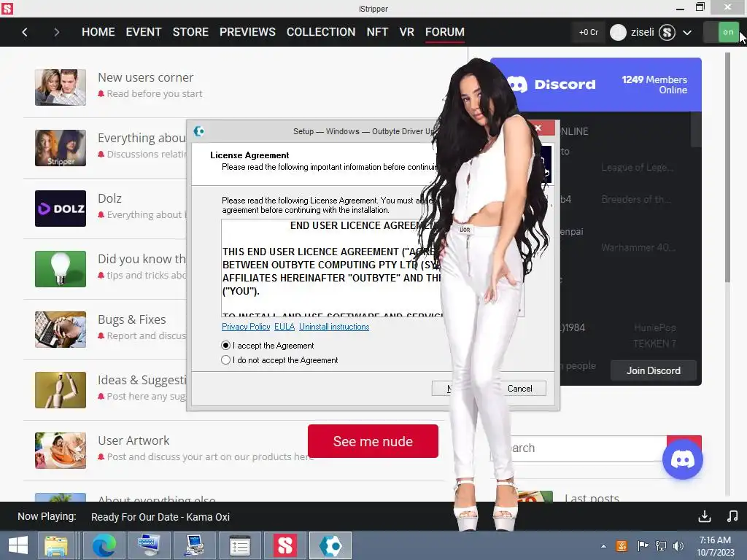
Task: Open the EVENT section
Action: click(x=144, y=32)
